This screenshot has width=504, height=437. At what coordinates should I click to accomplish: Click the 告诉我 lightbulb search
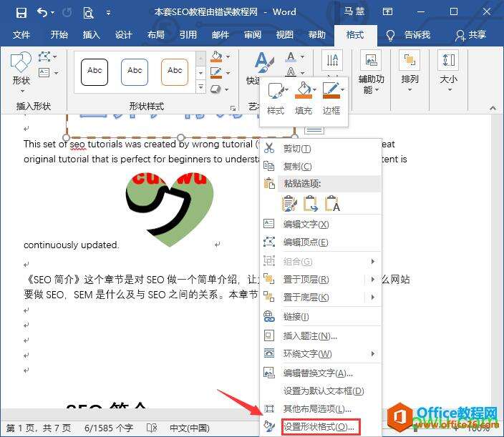coord(408,34)
